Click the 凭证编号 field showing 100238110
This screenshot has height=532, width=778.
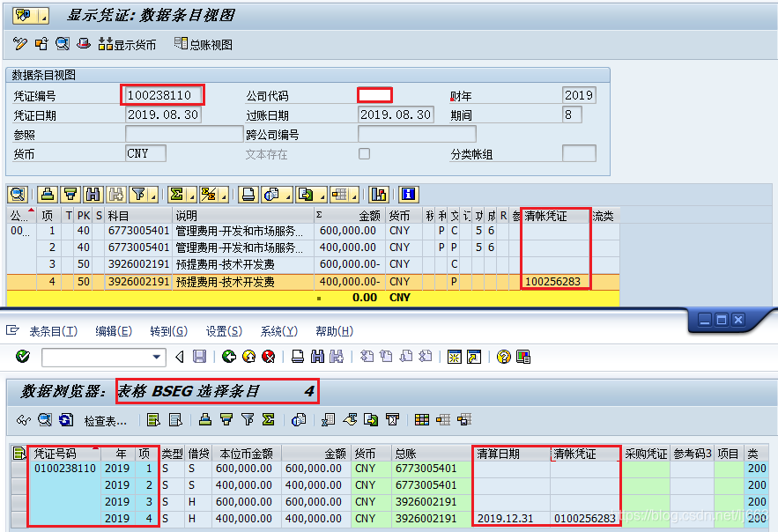[163, 95]
